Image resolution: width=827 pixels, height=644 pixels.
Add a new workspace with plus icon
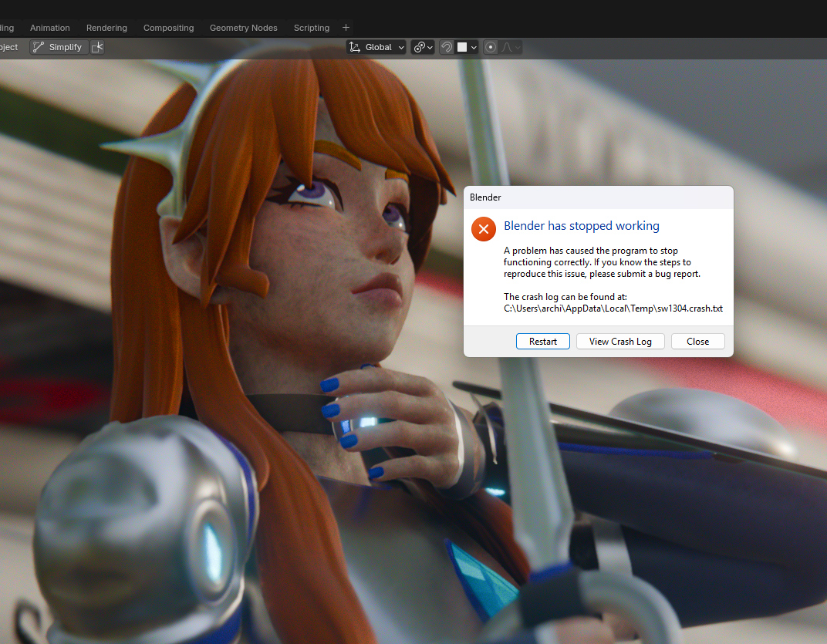pos(346,28)
